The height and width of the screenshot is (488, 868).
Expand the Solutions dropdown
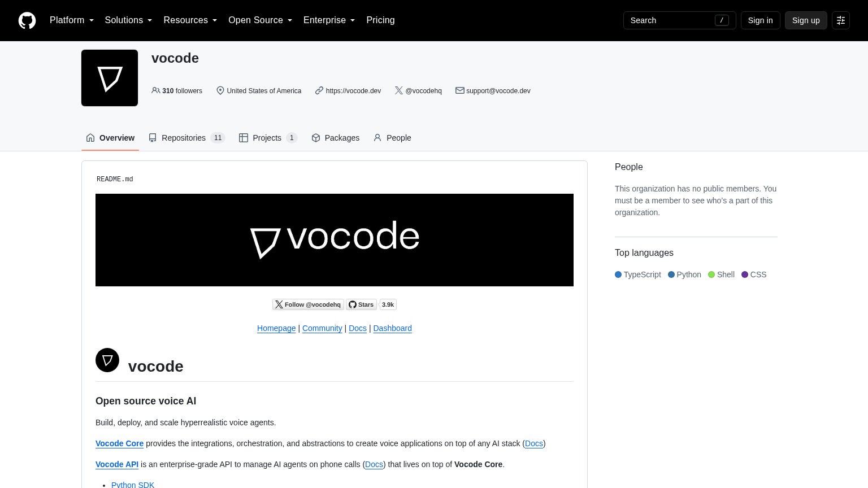coord(128,20)
